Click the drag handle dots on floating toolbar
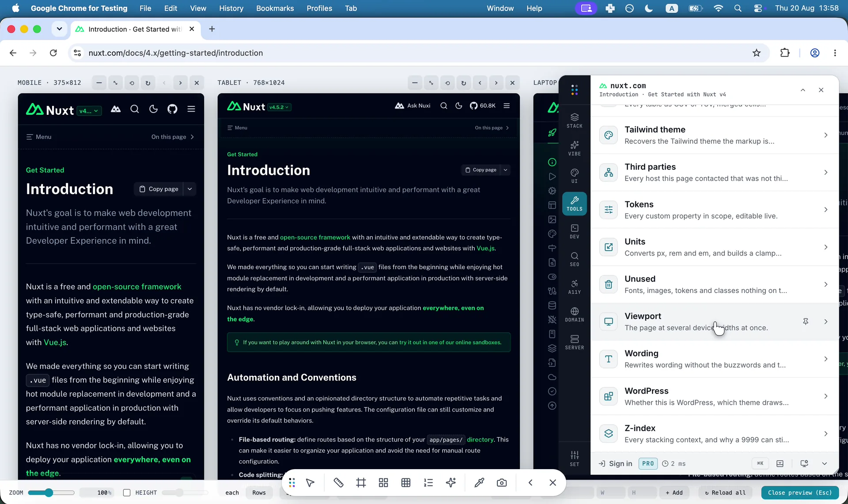 click(292, 483)
